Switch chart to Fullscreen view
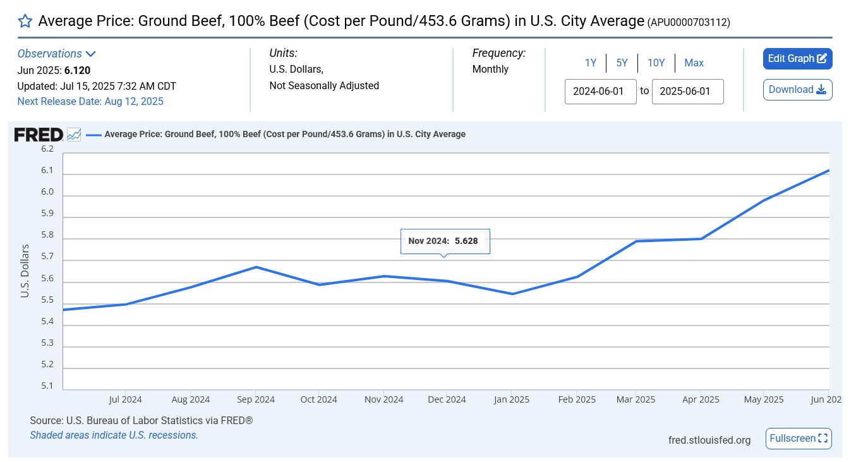868x462 pixels. coord(799,439)
